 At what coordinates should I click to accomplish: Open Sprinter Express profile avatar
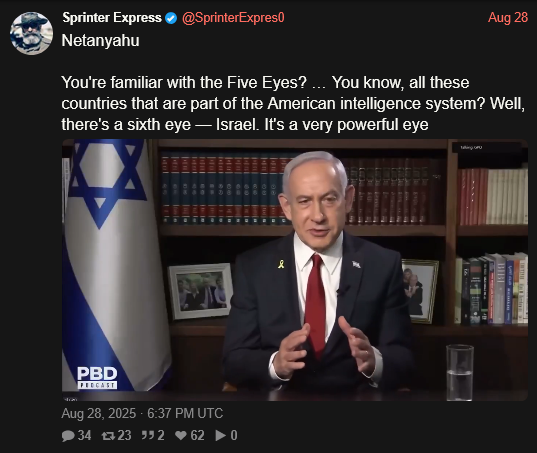(32, 34)
